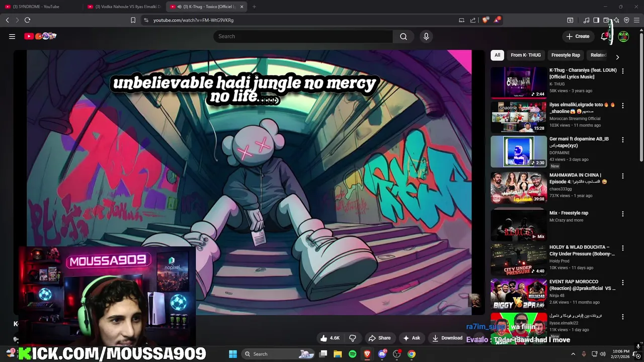This screenshot has width=644, height=362.
Task: Download the video with the Download button
Action: click(x=447, y=338)
